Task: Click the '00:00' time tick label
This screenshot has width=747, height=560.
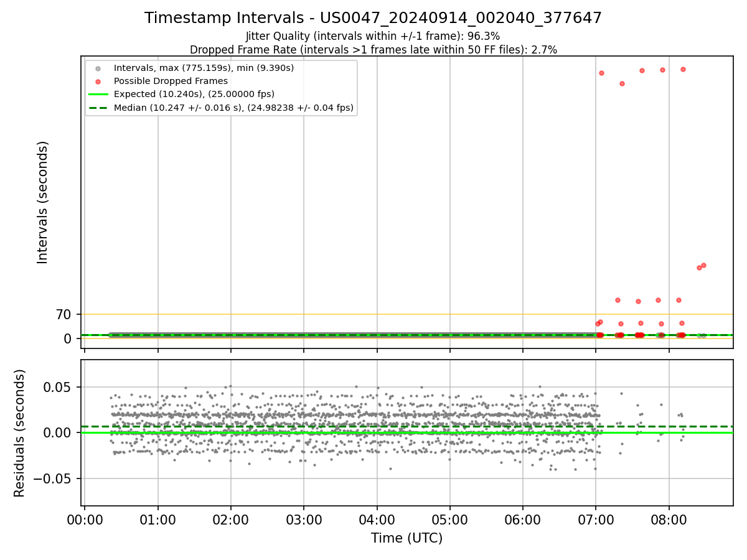Action: coord(85,519)
